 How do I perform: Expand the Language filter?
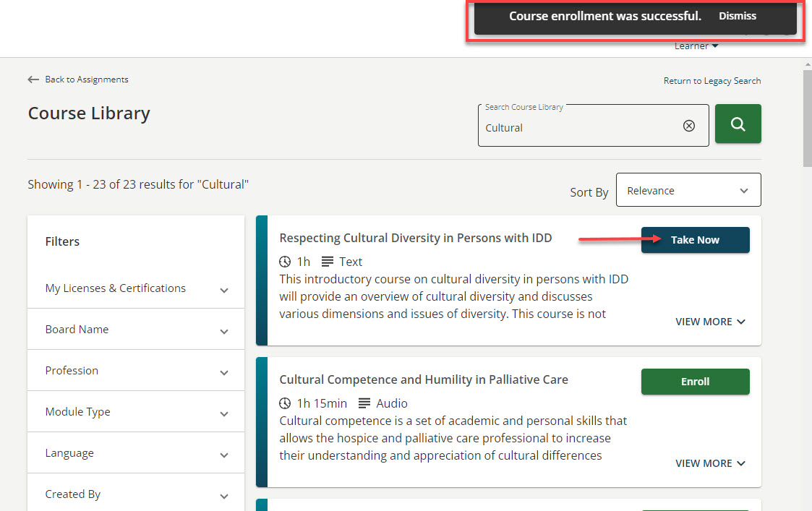pos(223,453)
